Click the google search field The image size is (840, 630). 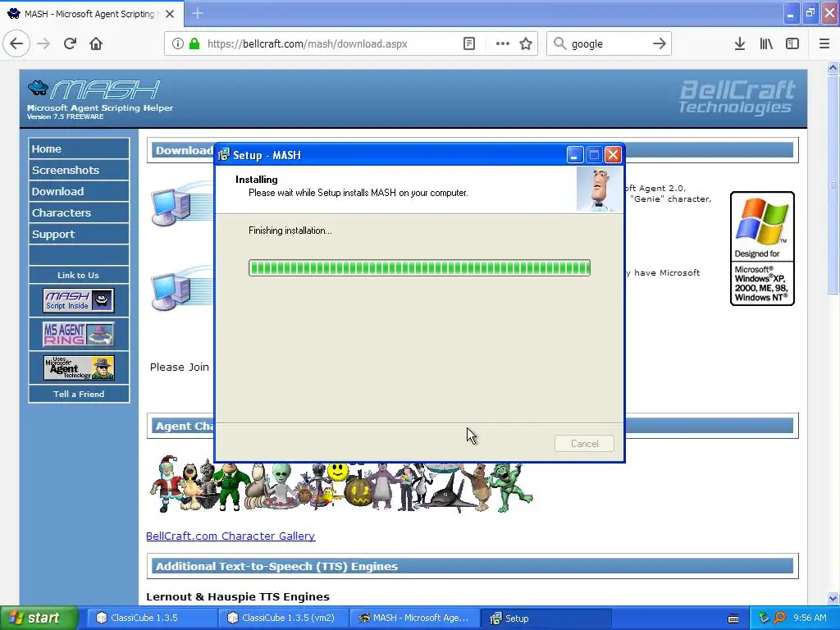point(609,43)
